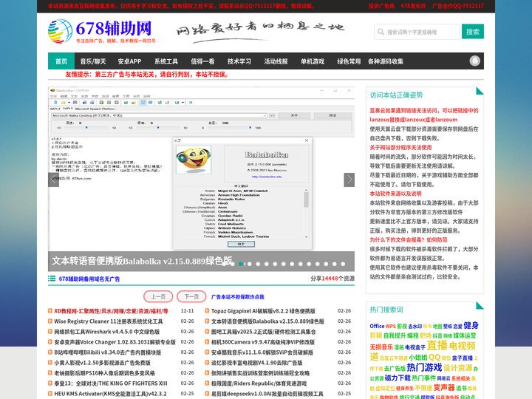Click the 变声器 hot search tag
Viewport: 532px width, 399px height.
pyautogui.click(x=444, y=387)
